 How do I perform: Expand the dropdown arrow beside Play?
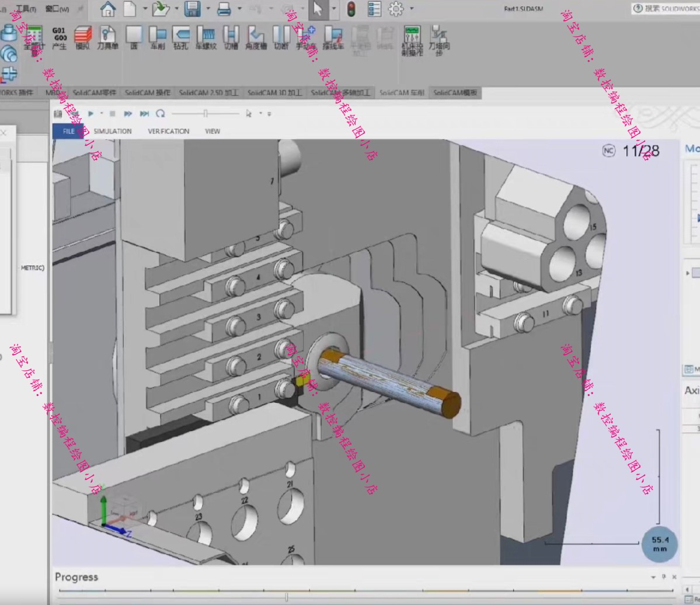point(102,114)
